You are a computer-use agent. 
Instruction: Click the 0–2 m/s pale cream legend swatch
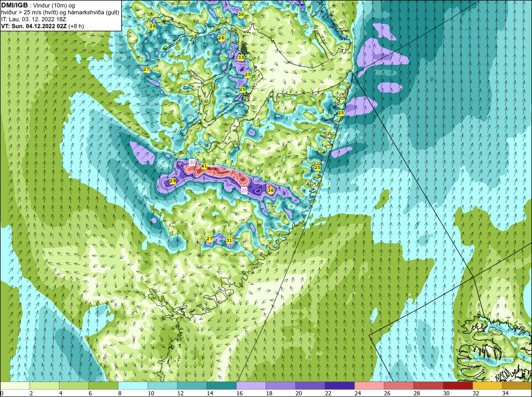(x=15, y=386)
